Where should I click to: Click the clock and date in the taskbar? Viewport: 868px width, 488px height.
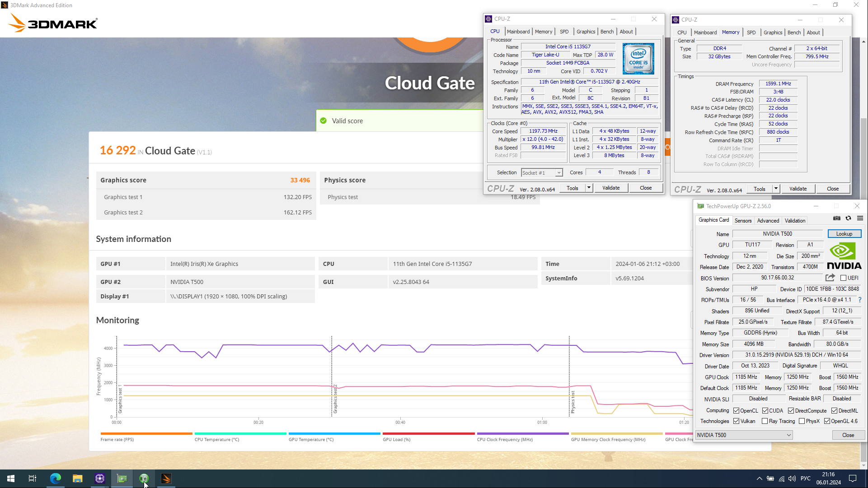click(x=828, y=479)
